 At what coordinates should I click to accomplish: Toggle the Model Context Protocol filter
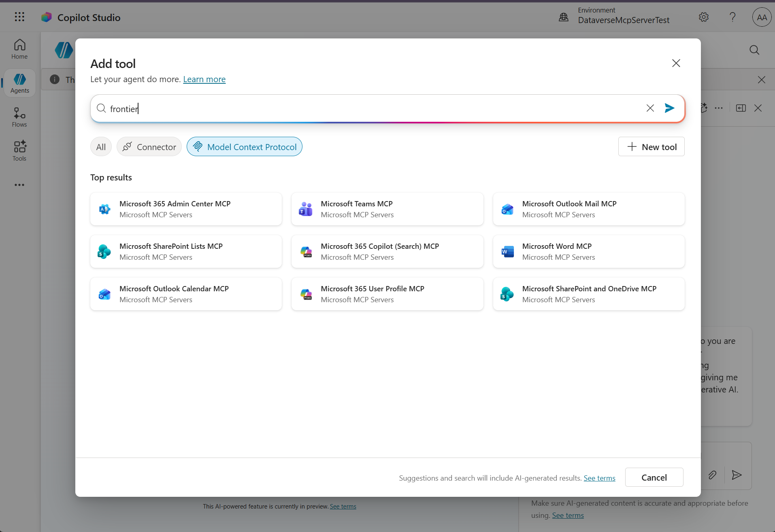245,147
